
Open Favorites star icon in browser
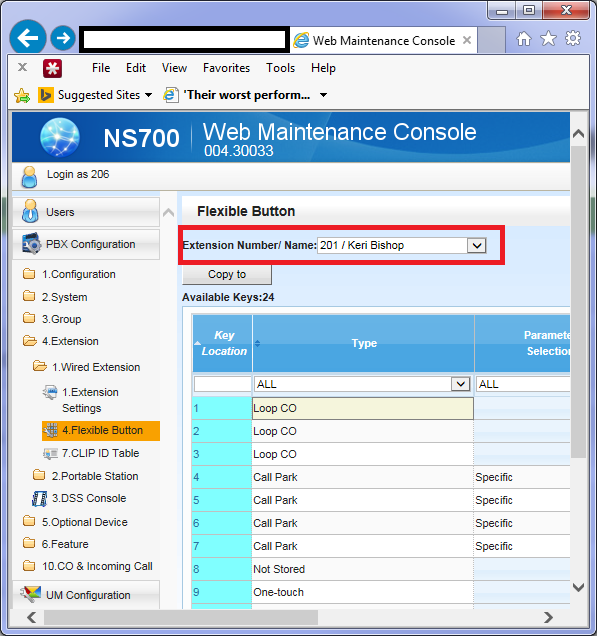tap(548, 39)
